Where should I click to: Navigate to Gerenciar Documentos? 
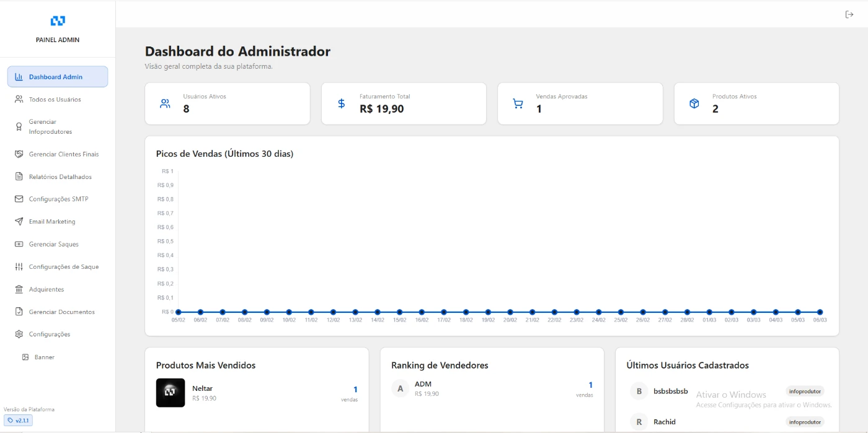click(x=61, y=312)
